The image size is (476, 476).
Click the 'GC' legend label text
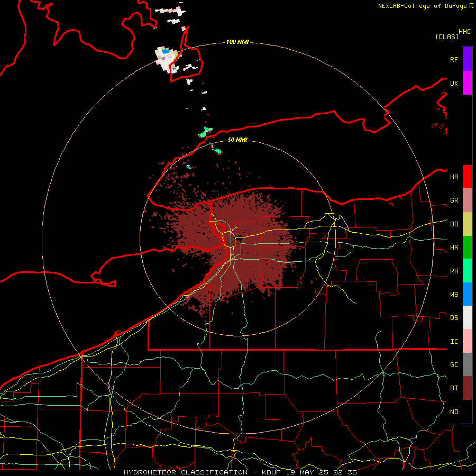pos(454,365)
